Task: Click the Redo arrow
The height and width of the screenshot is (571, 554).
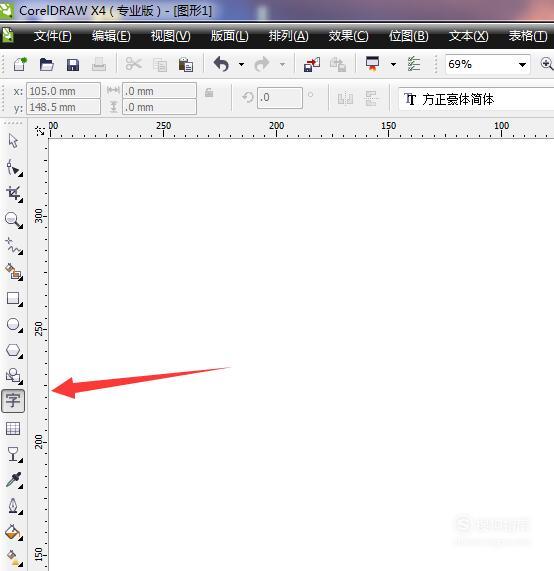Action: point(262,64)
